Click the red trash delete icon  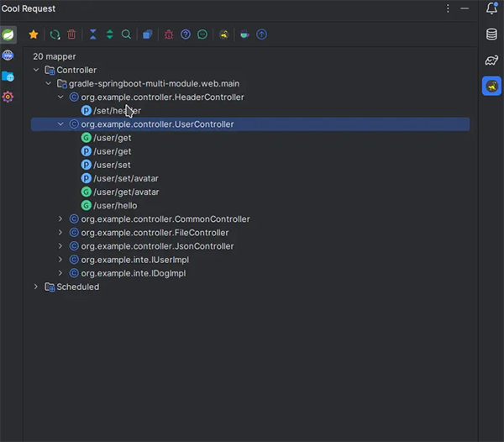71,34
